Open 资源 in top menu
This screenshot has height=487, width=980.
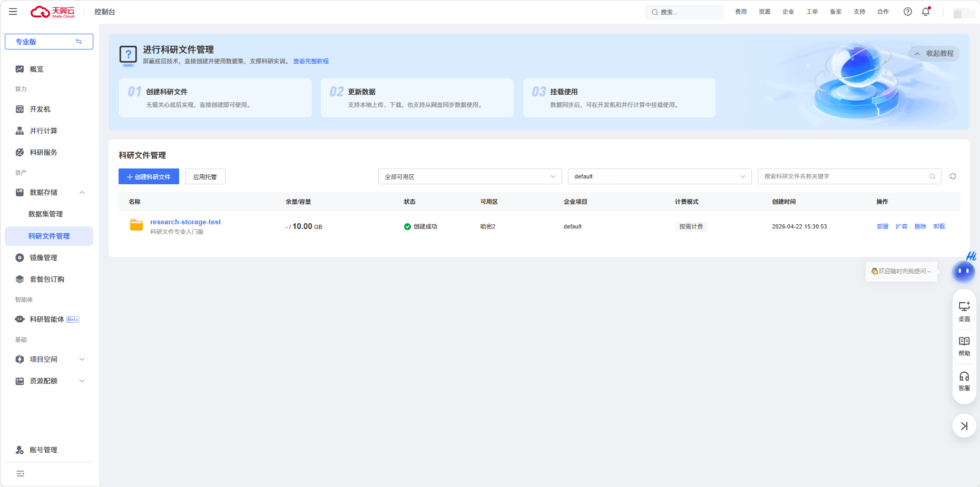(765, 12)
